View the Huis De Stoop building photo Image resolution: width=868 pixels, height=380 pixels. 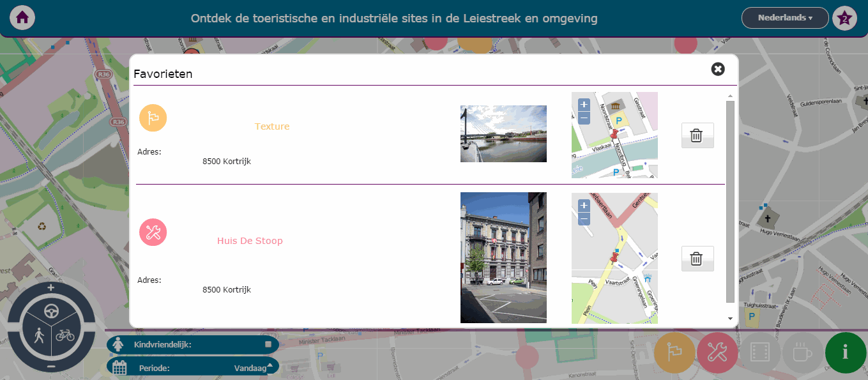[x=503, y=257]
